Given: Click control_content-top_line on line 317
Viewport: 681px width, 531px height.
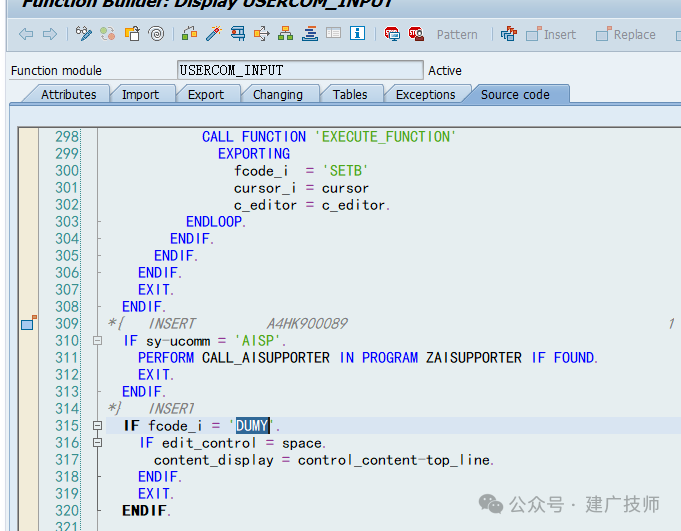Looking at the screenshot, I should tap(394, 460).
